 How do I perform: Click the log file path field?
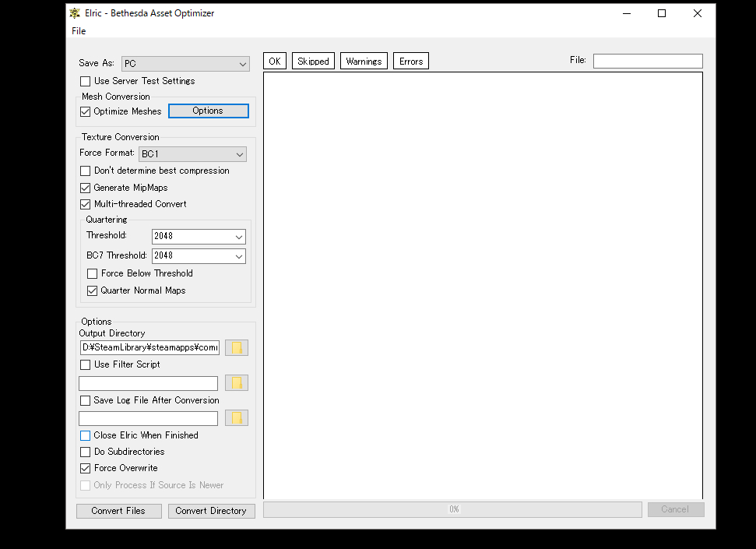coord(149,419)
